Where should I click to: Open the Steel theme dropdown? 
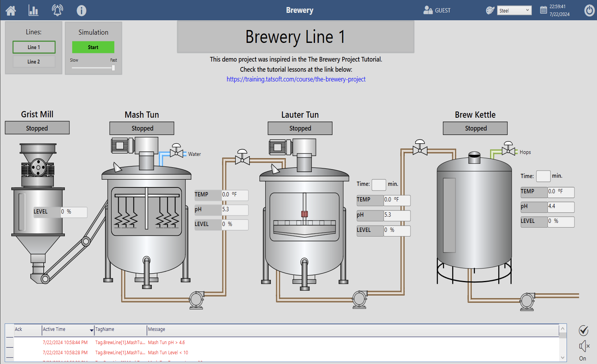coord(514,11)
